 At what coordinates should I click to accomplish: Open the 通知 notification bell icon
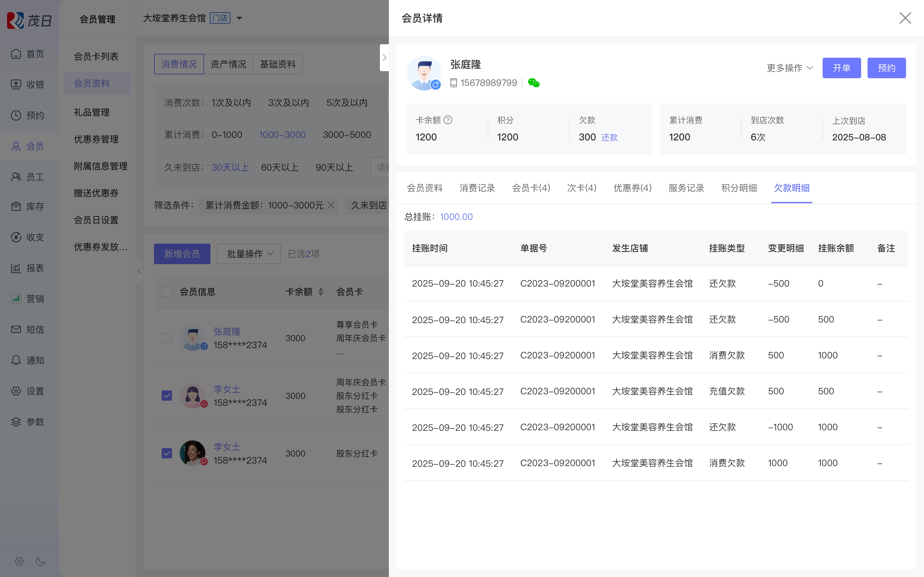click(16, 360)
